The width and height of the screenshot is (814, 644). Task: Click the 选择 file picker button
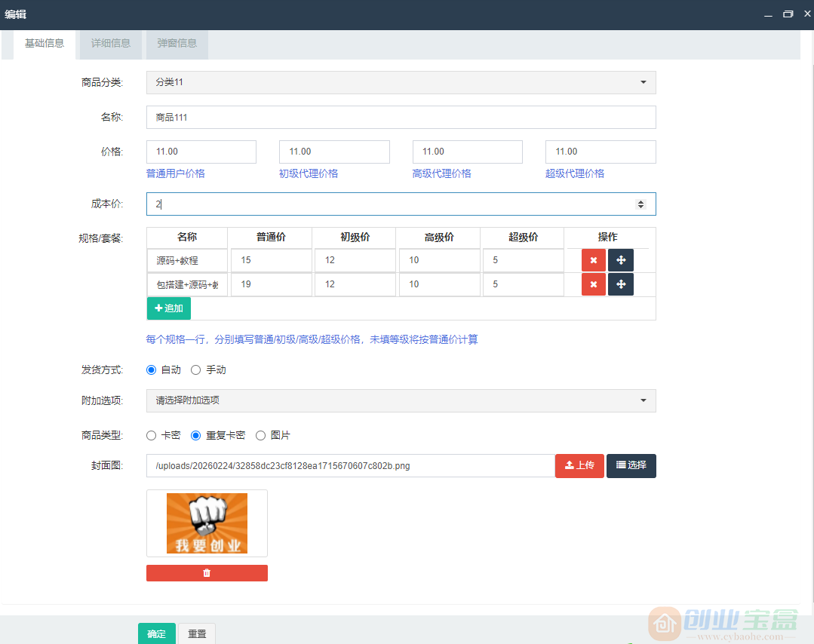point(631,465)
